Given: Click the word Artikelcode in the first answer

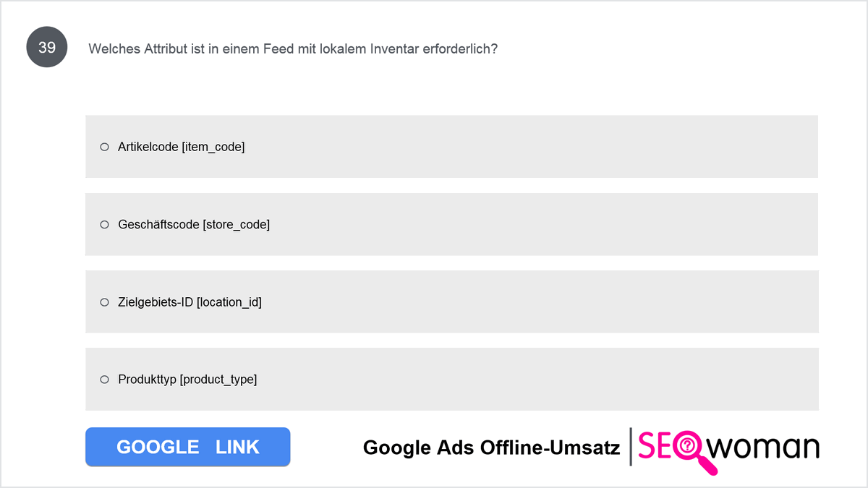Looking at the screenshot, I should pos(148,147).
